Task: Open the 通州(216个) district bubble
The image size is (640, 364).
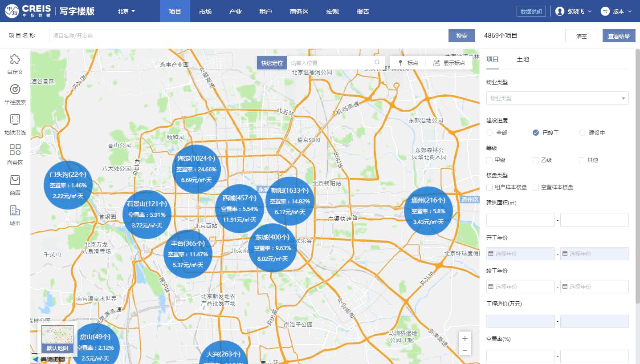Action: click(x=428, y=211)
